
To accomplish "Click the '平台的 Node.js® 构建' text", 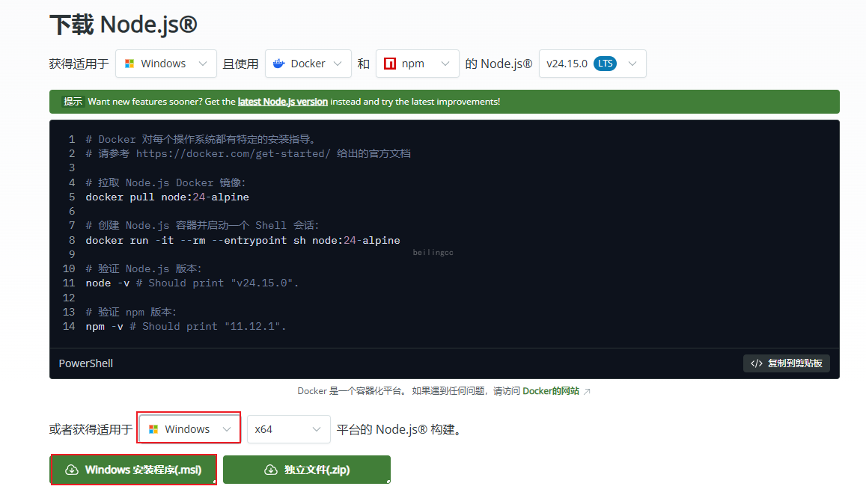I will 399,429.
